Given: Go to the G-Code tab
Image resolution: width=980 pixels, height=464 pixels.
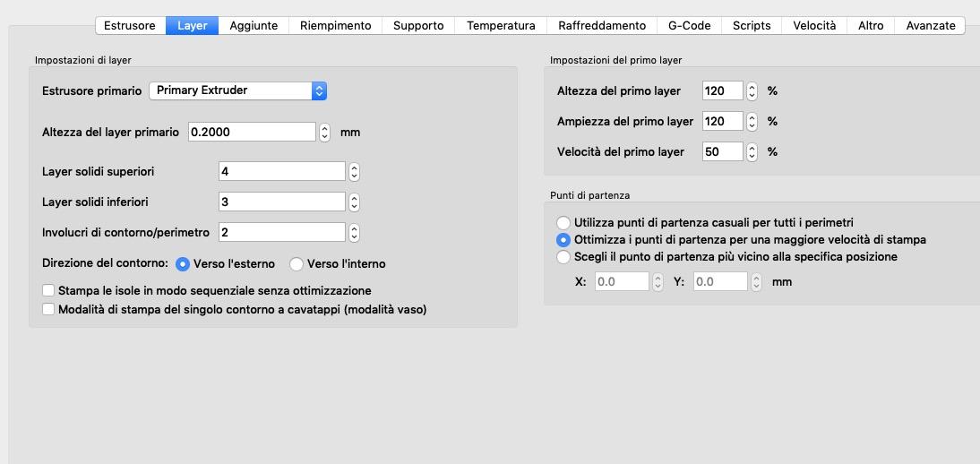Looking at the screenshot, I should point(690,26).
